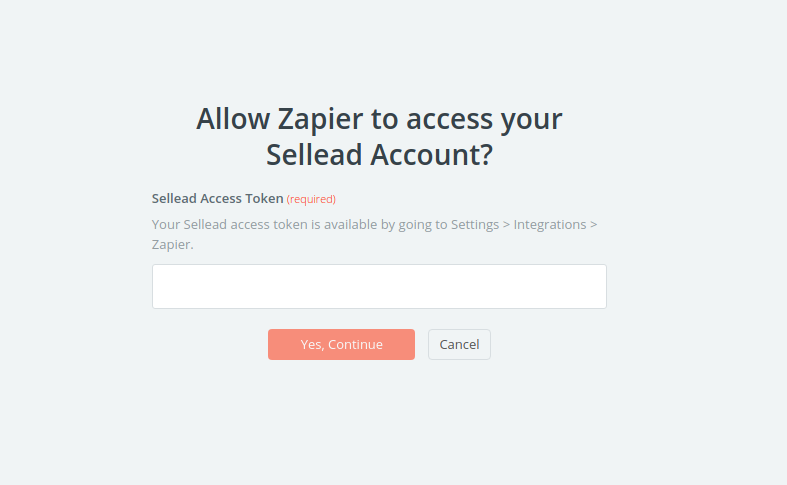Confirm access with the salmon-colored button

click(x=341, y=344)
